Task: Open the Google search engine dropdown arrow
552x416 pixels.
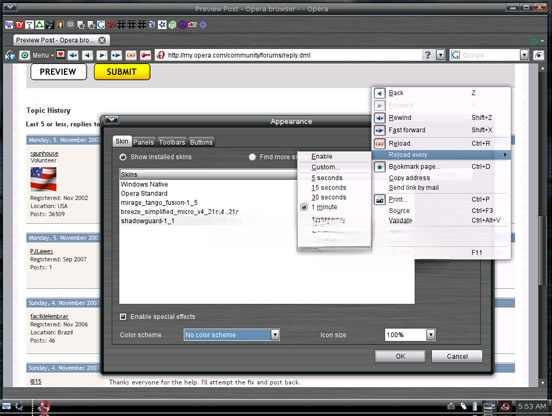Action: (524, 55)
